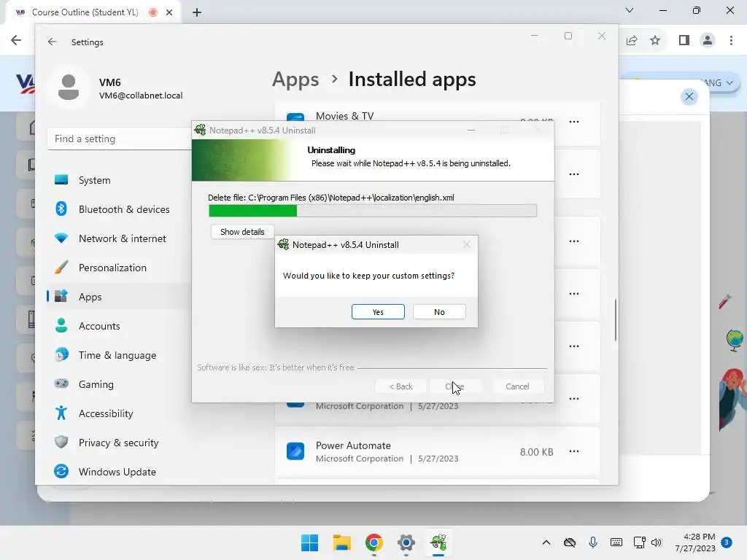Open more options for Movies & TV
This screenshot has height=560, width=747.
point(574,122)
